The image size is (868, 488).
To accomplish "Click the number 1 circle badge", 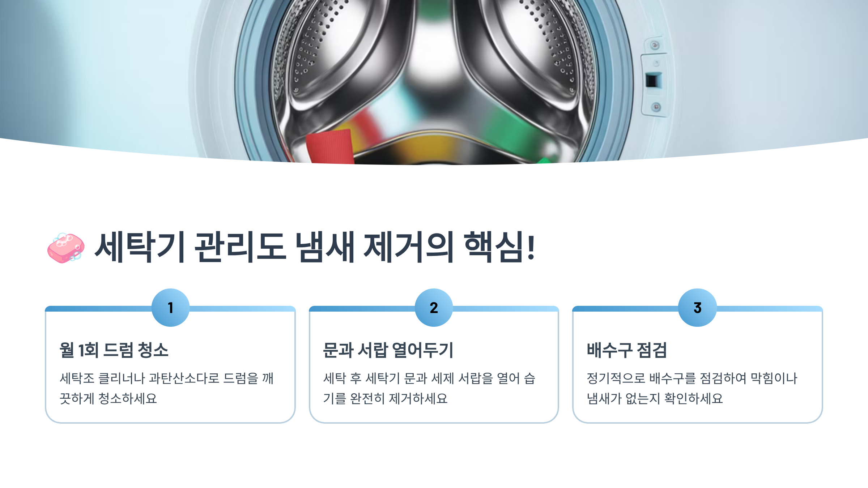I will (170, 308).
